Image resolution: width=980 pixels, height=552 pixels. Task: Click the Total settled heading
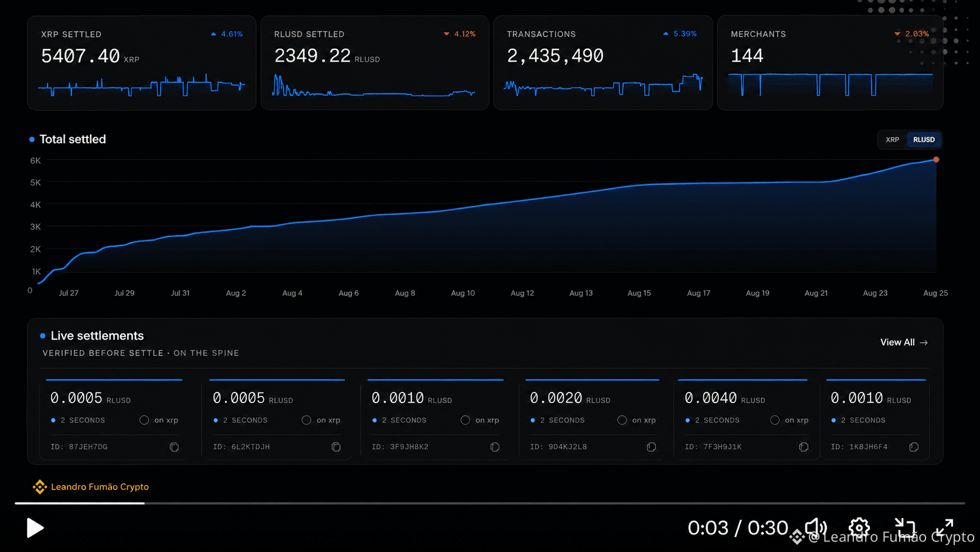coord(73,140)
